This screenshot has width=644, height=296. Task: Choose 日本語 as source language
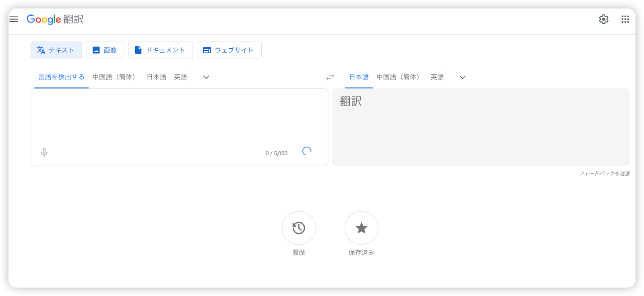tap(156, 77)
